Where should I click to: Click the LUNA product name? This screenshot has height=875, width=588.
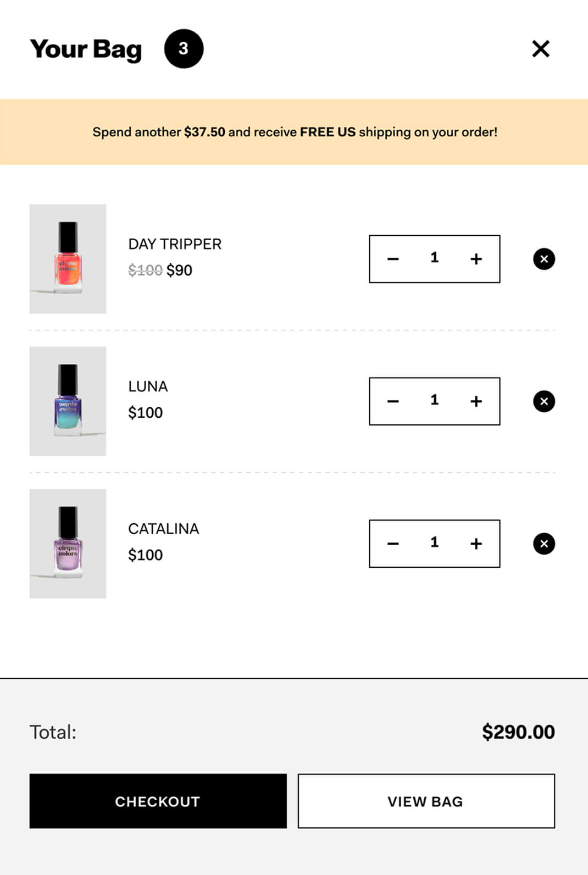coord(148,386)
